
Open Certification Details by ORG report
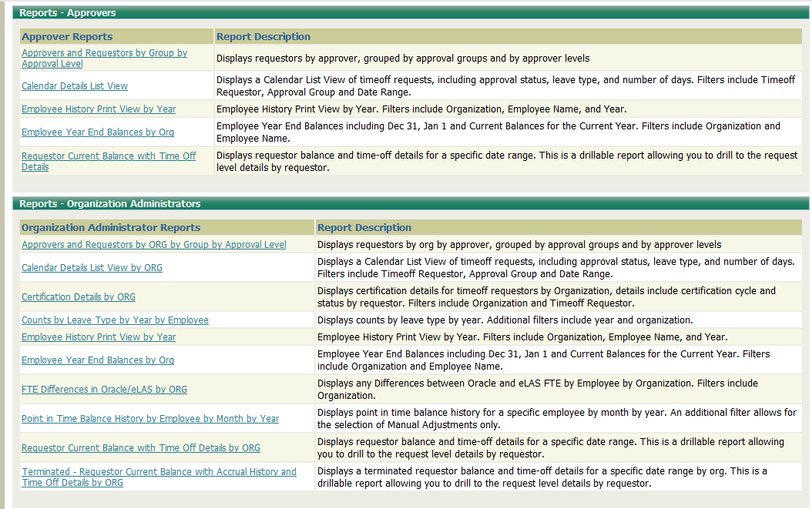79,297
